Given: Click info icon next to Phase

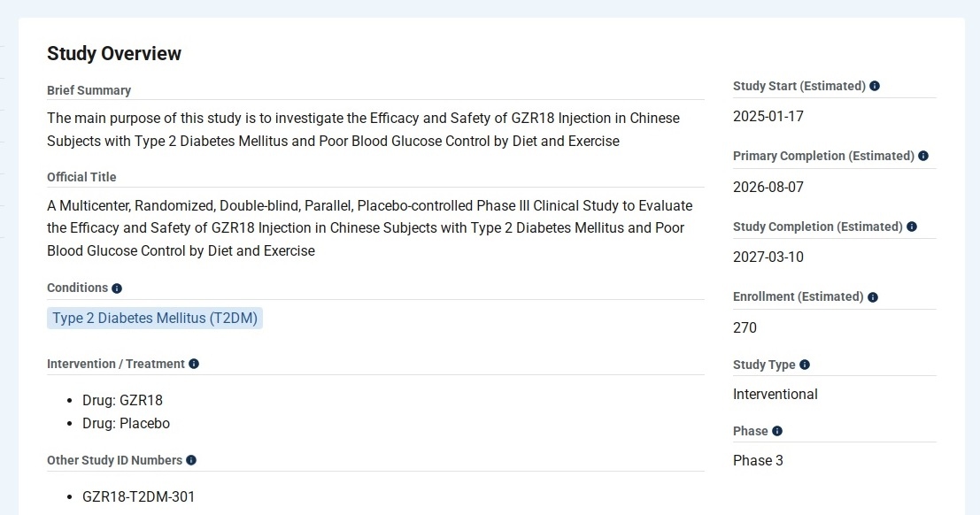Looking at the screenshot, I should (777, 431).
